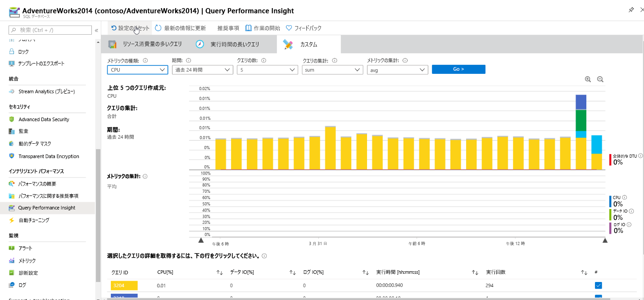Click the info icon beside メトリックの種類

click(145, 60)
